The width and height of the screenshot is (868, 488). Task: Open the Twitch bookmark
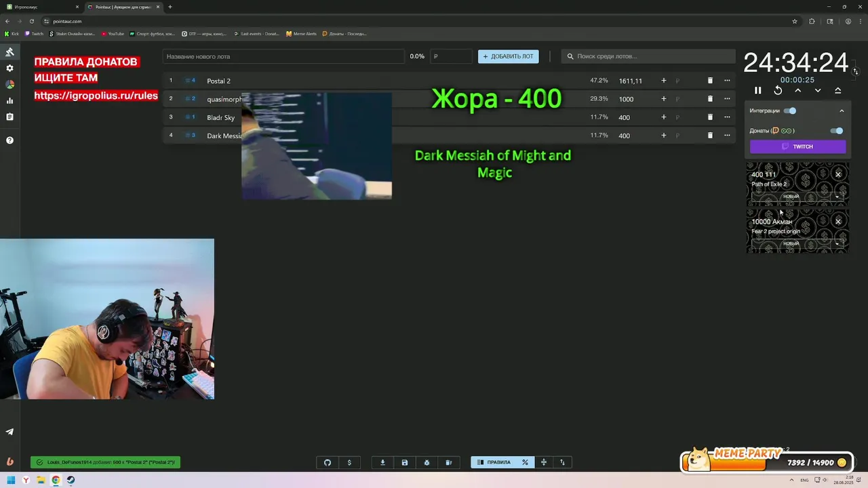coord(34,33)
